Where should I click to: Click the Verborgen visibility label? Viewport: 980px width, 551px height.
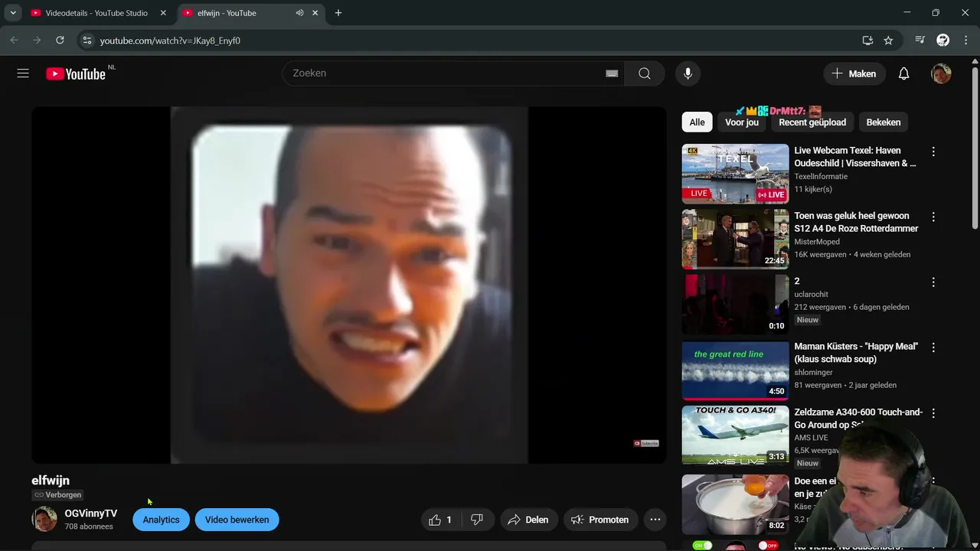click(57, 495)
